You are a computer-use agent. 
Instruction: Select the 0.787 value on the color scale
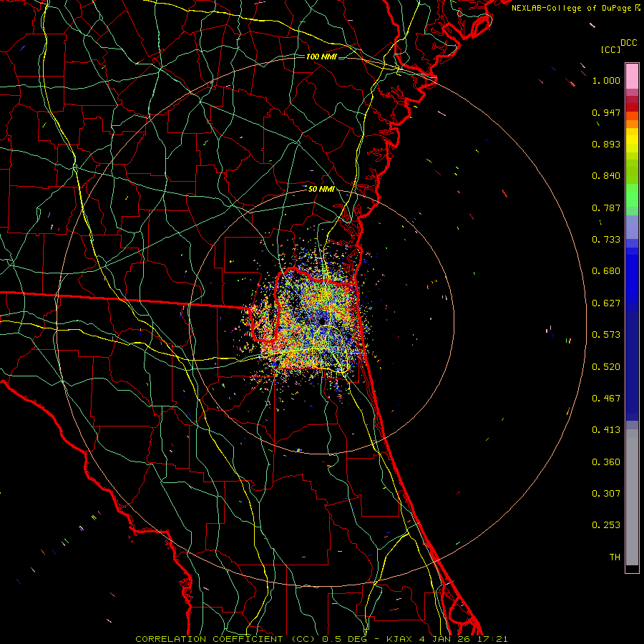coord(606,208)
